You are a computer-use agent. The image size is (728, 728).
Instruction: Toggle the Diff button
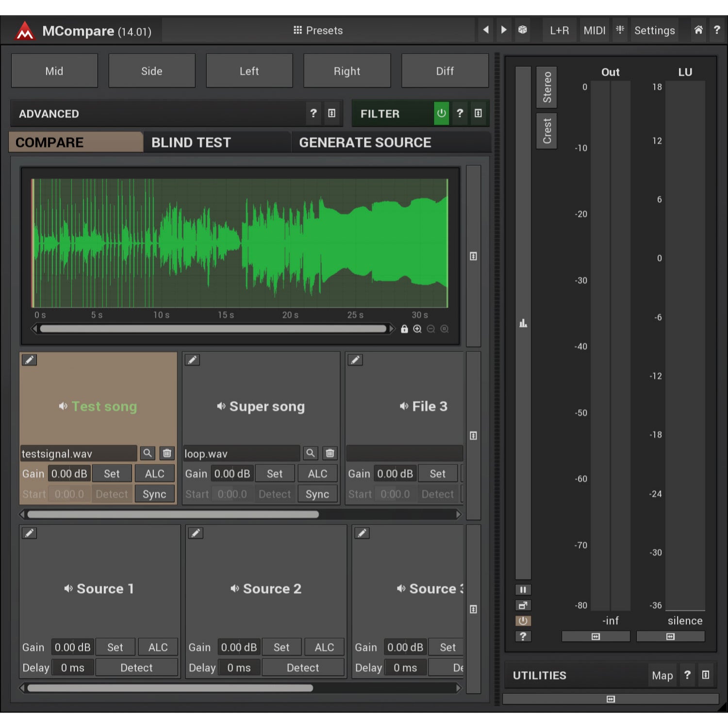tap(445, 71)
